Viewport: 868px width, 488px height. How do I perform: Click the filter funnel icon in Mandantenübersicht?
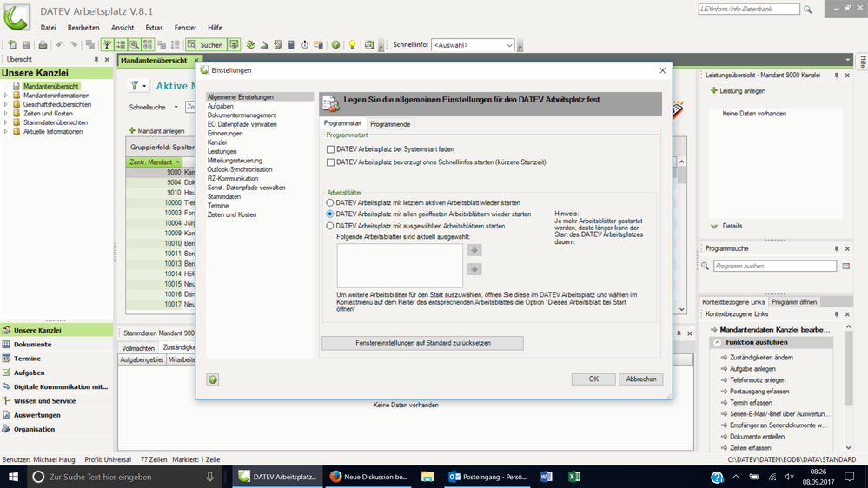click(x=136, y=86)
